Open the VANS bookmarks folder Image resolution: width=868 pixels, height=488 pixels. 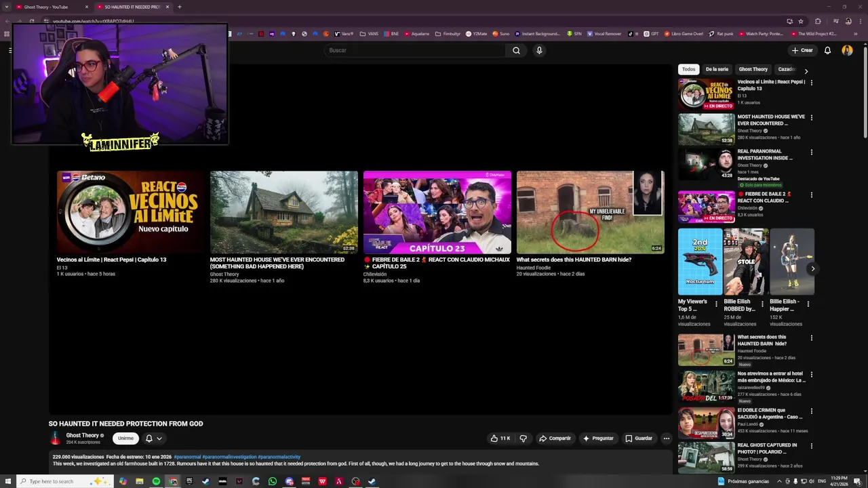369,34
